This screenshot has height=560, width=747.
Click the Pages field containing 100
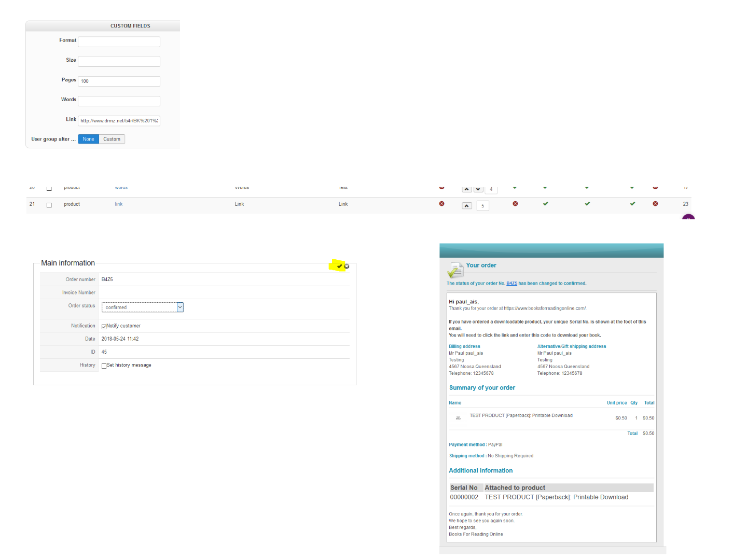pyautogui.click(x=119, y=81)
